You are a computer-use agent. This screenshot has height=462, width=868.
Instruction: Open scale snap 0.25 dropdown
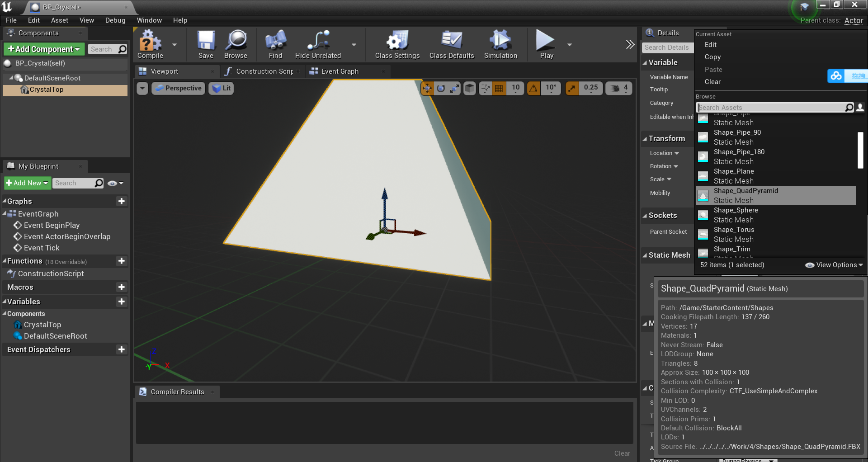(590, 88)
